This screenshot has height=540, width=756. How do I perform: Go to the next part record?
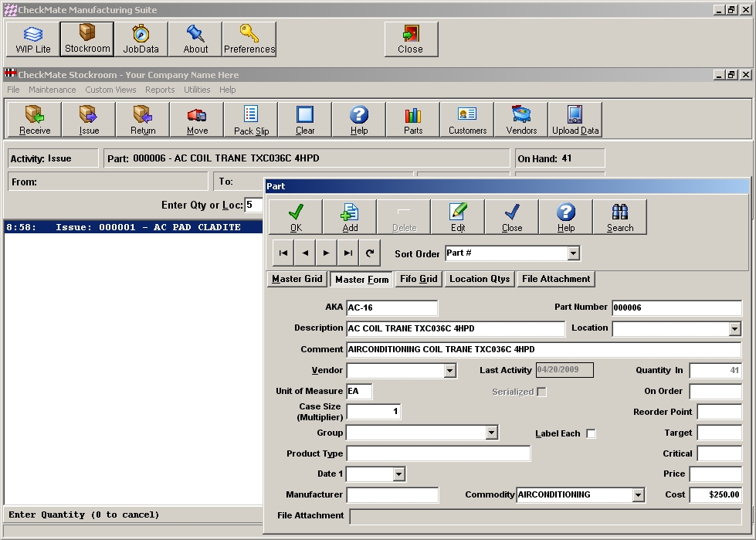(x=327, y=253)
